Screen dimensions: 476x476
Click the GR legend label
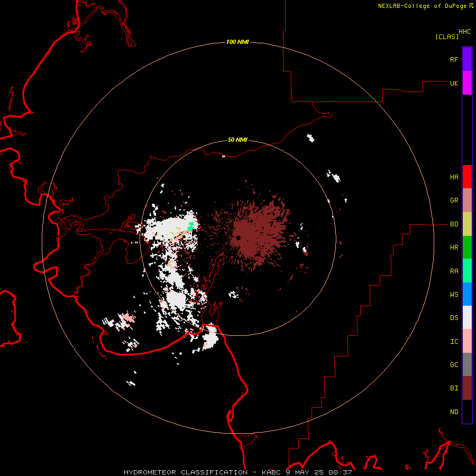point(454,200)
